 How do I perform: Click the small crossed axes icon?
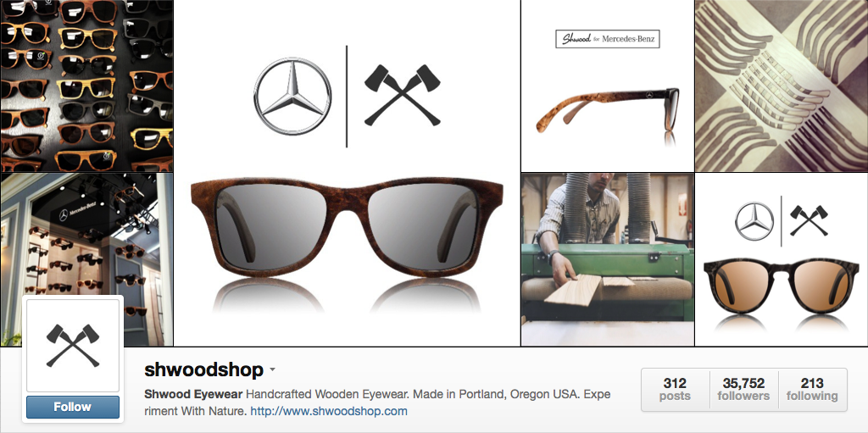click(x=809, y=220)
